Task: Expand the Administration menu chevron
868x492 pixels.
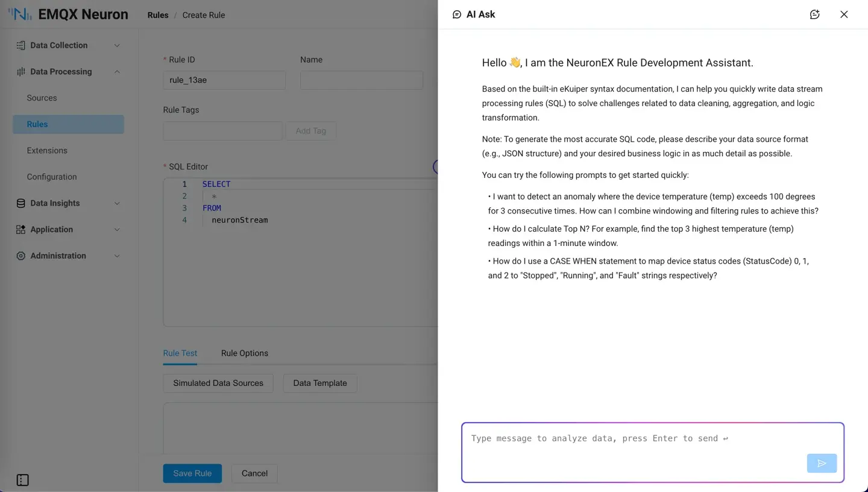Action: coord(117,256)
